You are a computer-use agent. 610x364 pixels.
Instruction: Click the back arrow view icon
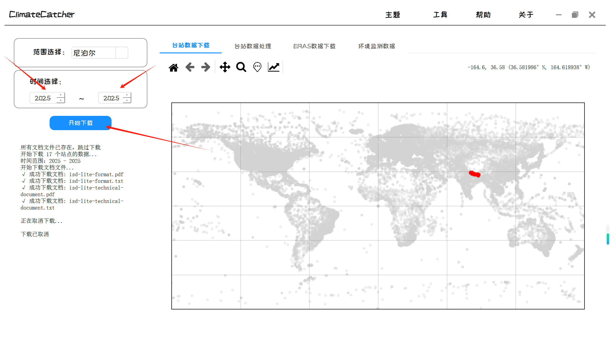[x=190, y=67]
